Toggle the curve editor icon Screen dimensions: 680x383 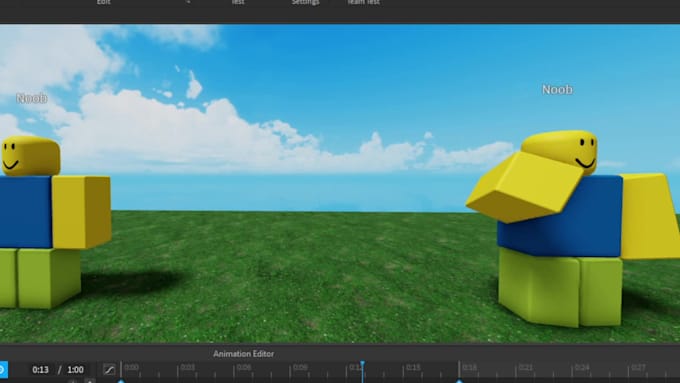[x=109, y=370]
